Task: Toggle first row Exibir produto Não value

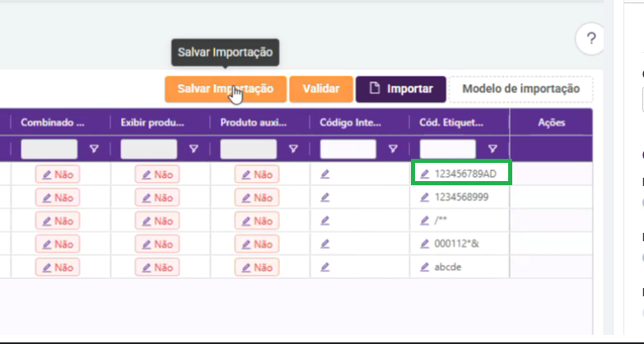Action: click(156, 174)
